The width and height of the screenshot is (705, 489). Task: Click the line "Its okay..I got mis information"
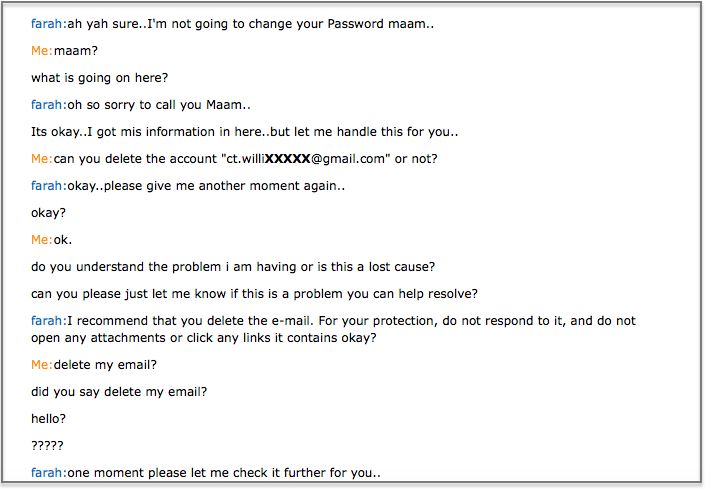(245, 132)
